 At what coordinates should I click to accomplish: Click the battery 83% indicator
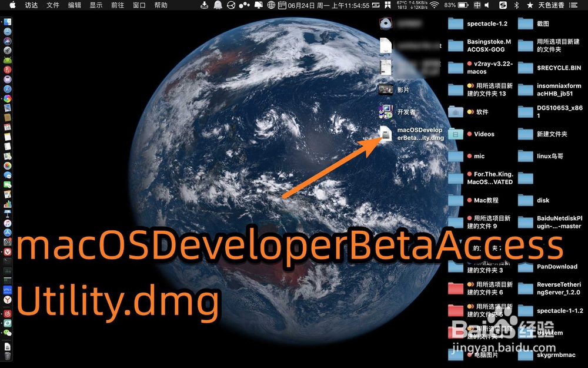click(456, 5)
